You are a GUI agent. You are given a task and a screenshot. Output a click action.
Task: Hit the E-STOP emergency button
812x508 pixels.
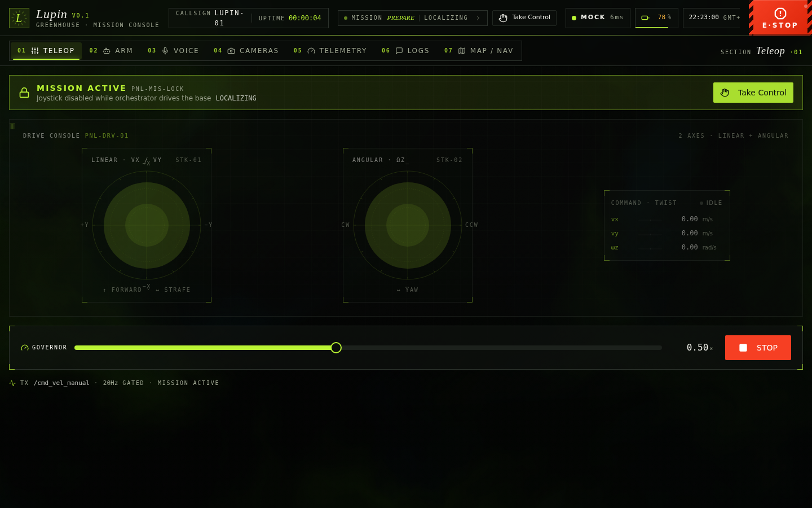pos(780,18)
